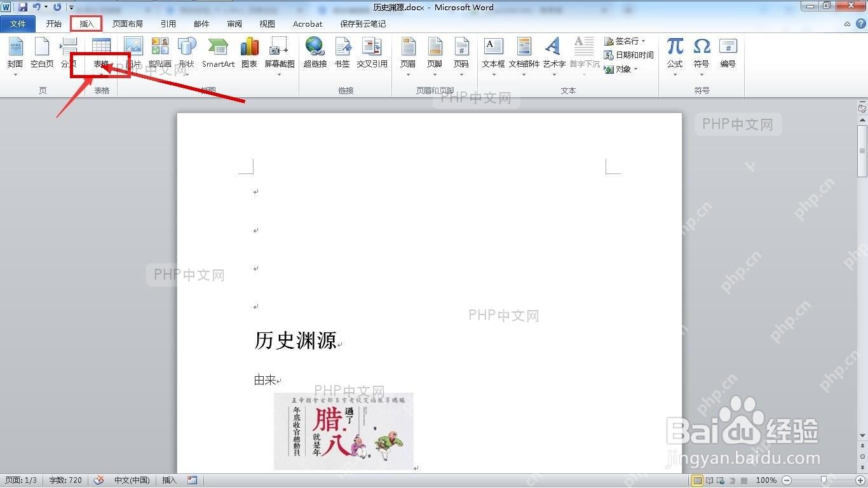Insert a cover page (封面)
The width and height of the screenshot is (868, 488).
tap(15, 56)
